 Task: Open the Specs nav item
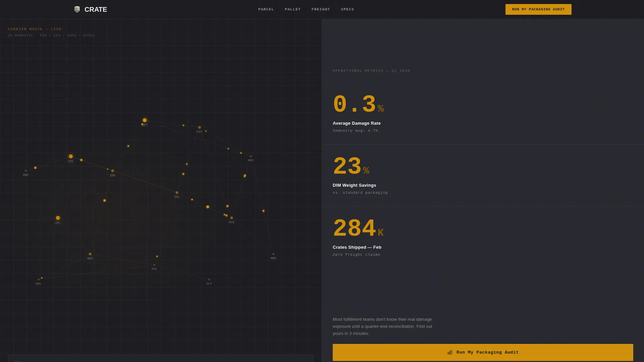[x=347, y=9]
